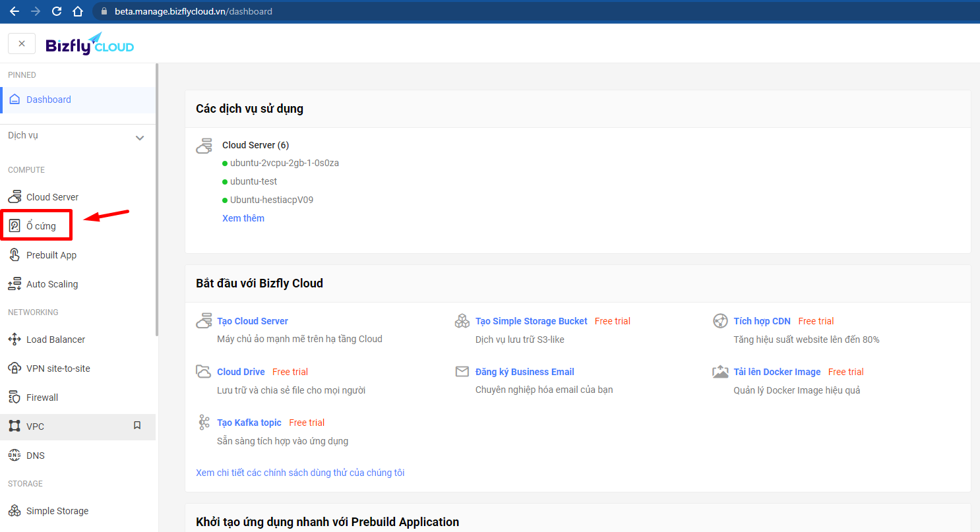Screen dimensions: 980x532
Task: Click the Cloud Server icon in services card
Action: pos(204,146)
